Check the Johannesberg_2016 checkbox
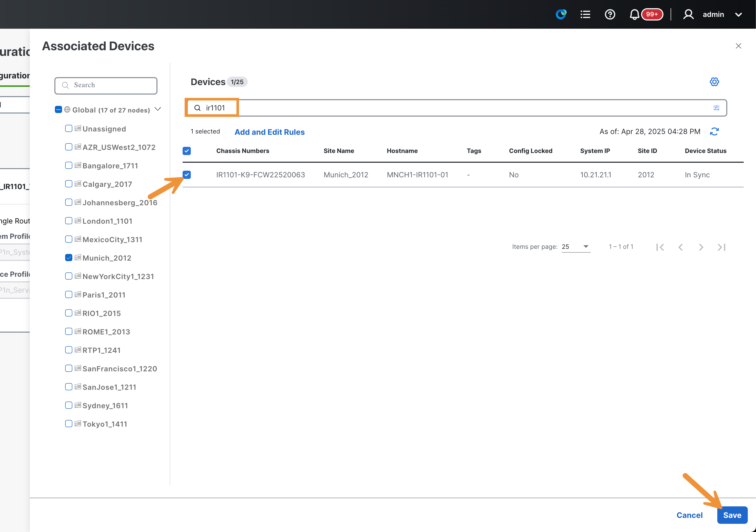The height and width of the screenshot is (532, 756). tap(68, 202)
